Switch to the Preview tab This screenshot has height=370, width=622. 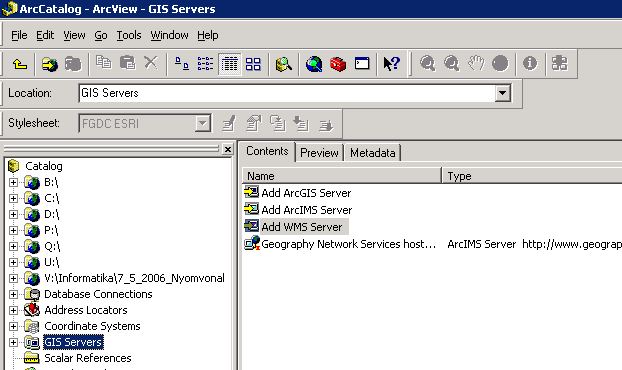(319, 153)
